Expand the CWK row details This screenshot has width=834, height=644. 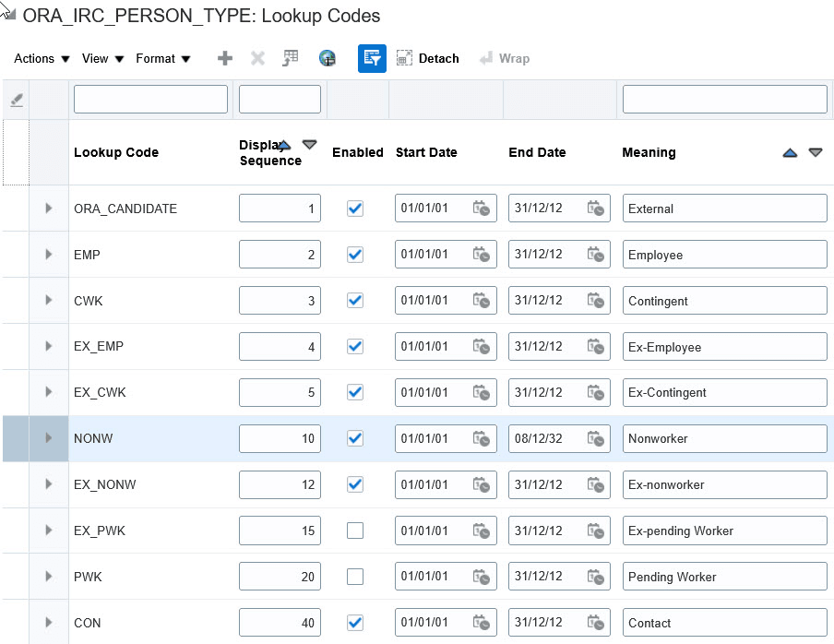48,300
